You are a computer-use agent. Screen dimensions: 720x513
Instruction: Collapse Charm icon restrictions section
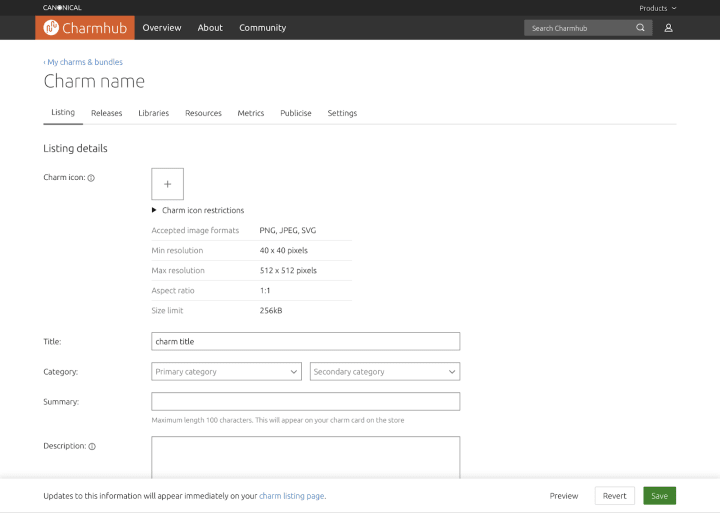pos(198,210)
